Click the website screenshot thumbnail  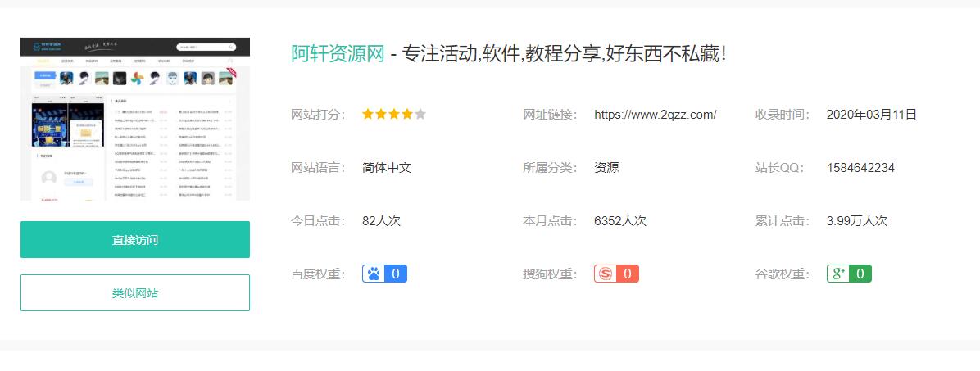pyautogui.click(x=135, y=119)
